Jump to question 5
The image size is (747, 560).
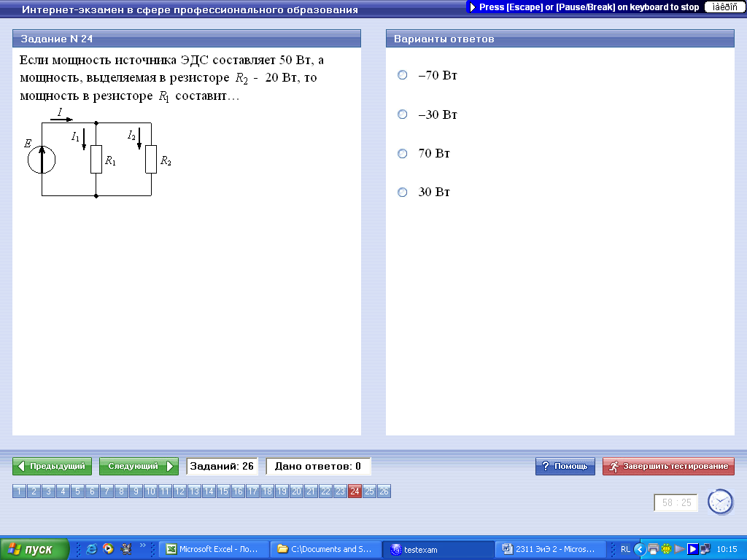[x=77, y=491]
